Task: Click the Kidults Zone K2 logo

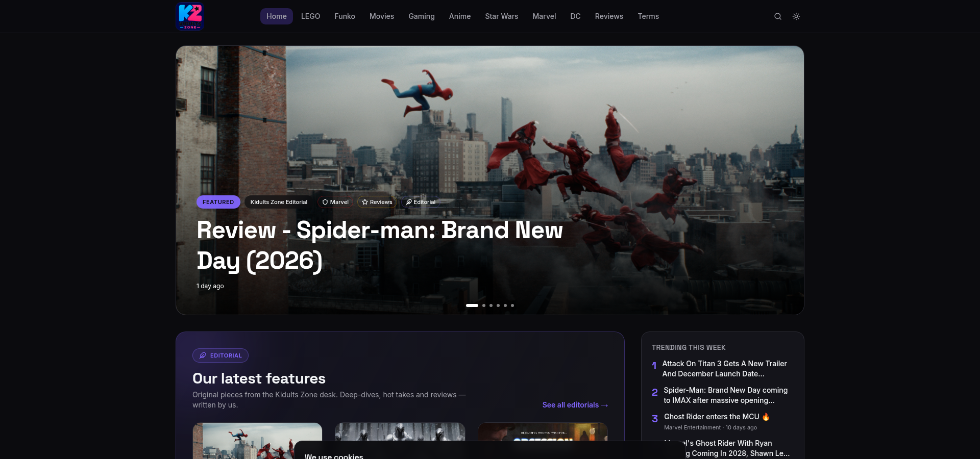Action: click(x=190, y=16)
